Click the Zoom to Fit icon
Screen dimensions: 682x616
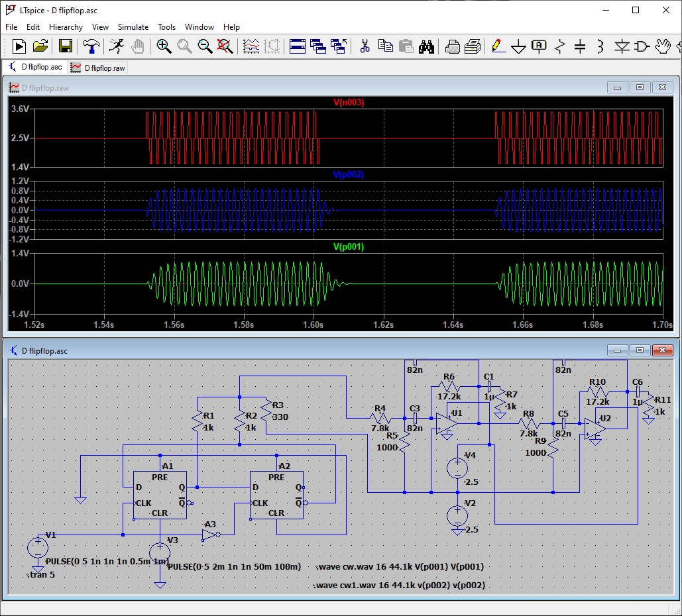pyautogui.click(x=225, y=46)
